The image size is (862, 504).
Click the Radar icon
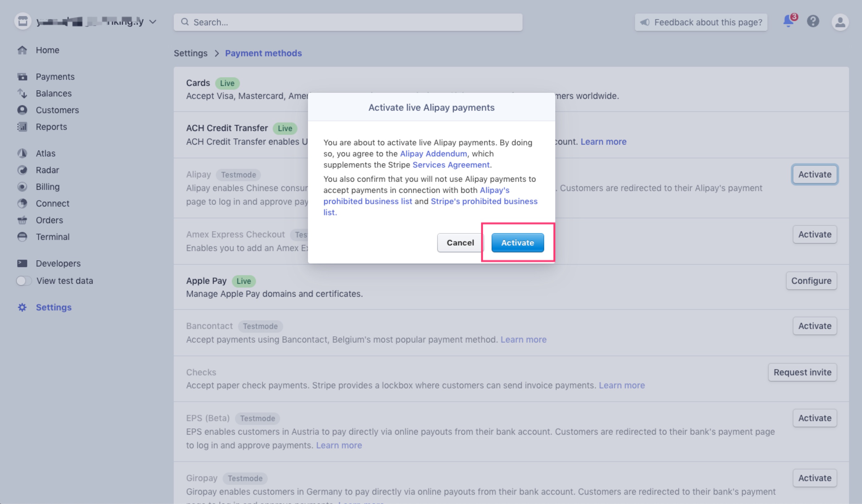tap(22, 170)
